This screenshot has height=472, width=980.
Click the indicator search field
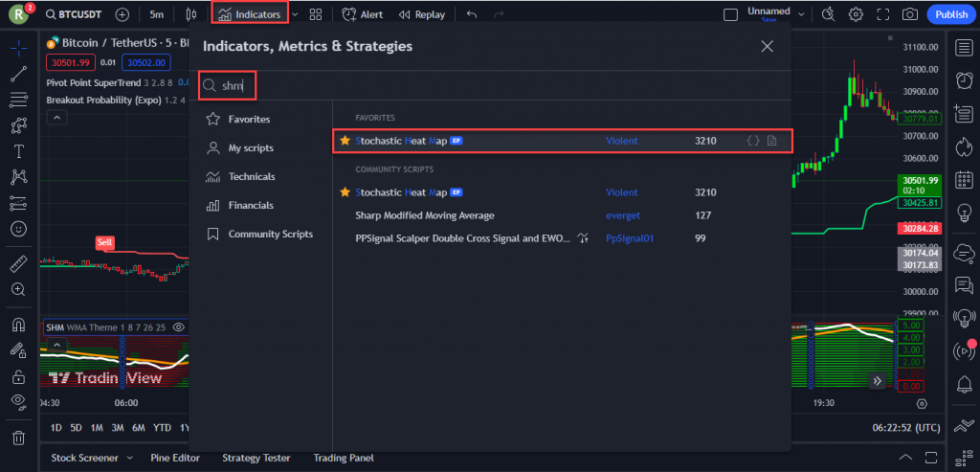click(495, 85)
